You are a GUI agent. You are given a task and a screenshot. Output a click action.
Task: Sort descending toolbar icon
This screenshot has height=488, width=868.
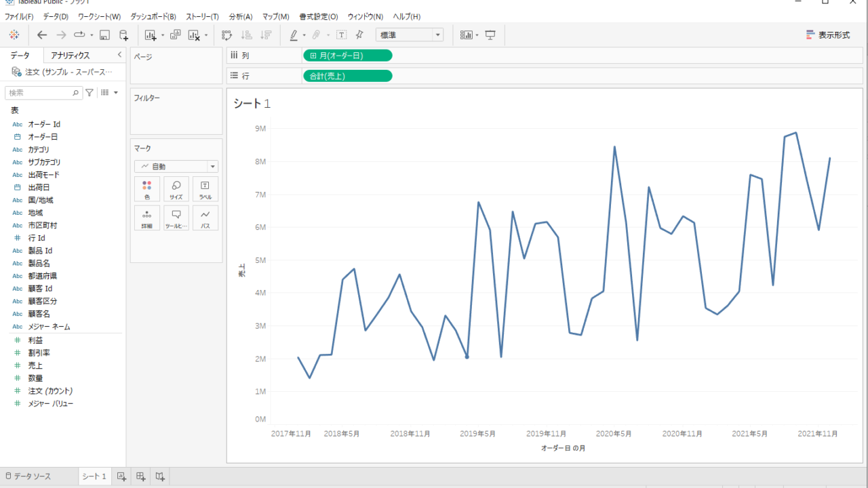point(267,35)
